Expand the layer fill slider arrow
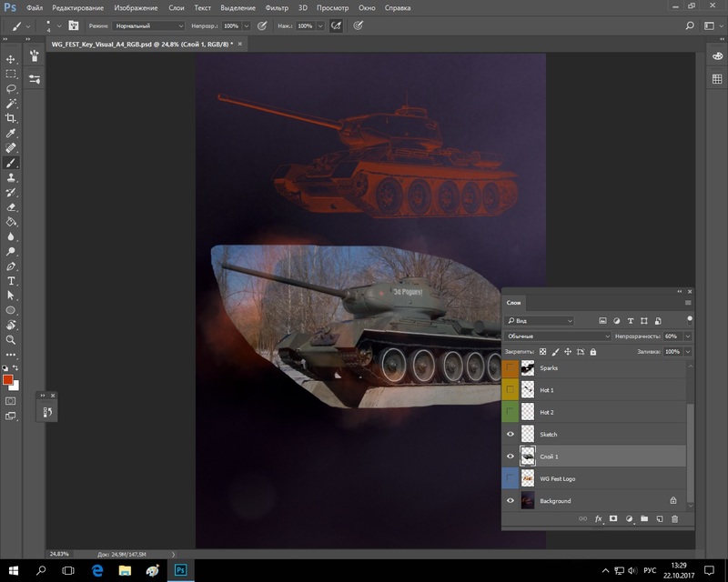Image resolution: width=728 pixels, height=582 pixels. coord(688,352)
